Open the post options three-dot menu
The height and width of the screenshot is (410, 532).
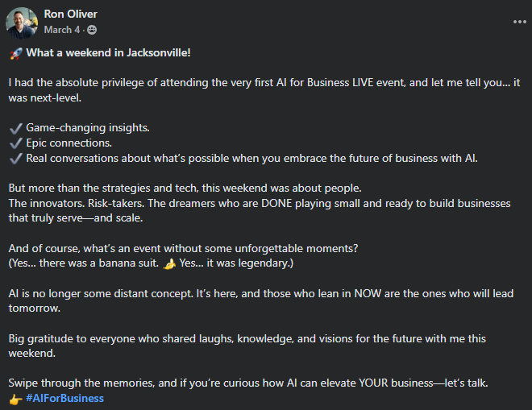[x=519, y=22]
